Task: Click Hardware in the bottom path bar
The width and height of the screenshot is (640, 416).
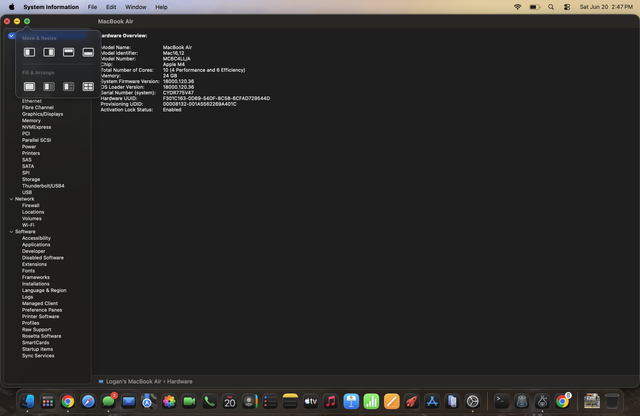Action: click(180, 381)
